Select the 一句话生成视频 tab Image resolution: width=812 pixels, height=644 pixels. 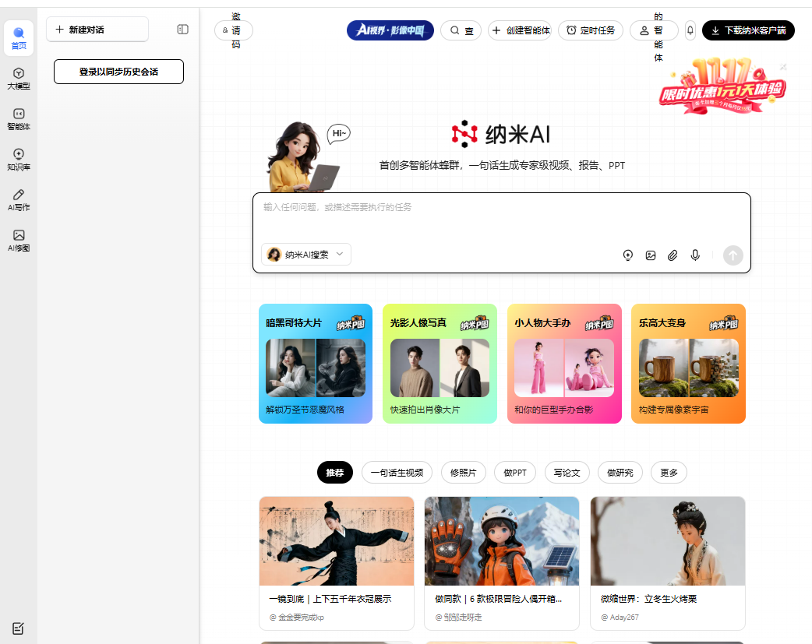coord(397,472)
